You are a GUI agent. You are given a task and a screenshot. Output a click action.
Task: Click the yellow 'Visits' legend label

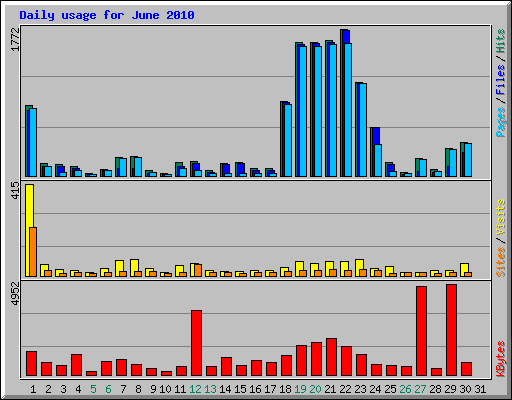point(500,217)
